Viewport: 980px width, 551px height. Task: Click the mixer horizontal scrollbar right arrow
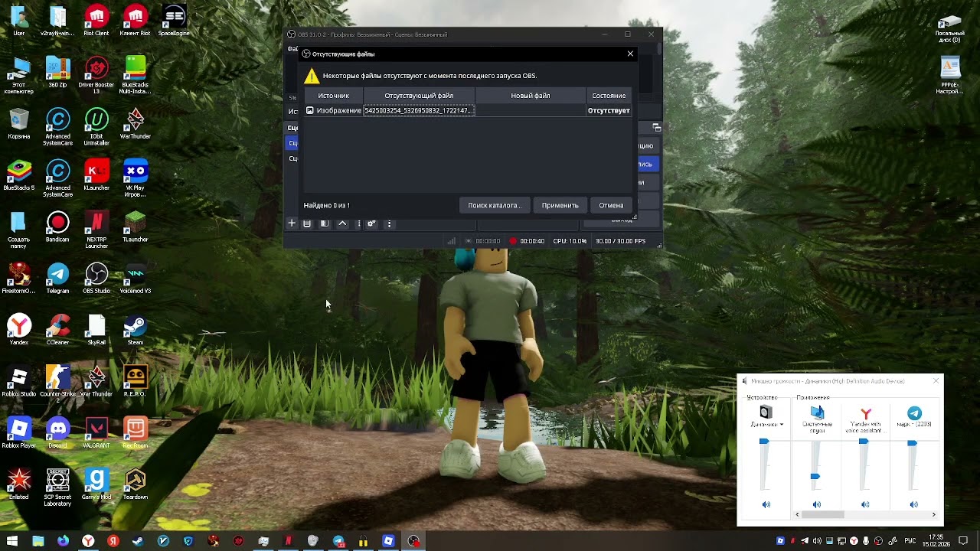pos(934,515)
